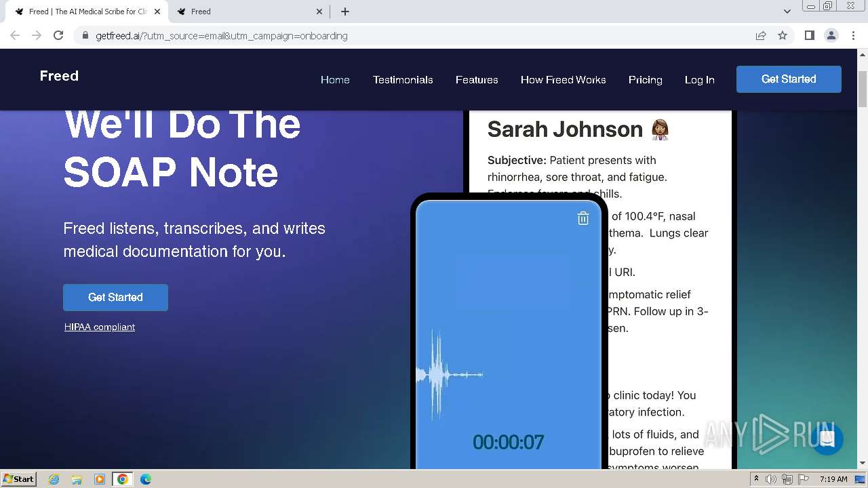Click the Freed logo in header
Screen dimensions: 868x488
59,76
